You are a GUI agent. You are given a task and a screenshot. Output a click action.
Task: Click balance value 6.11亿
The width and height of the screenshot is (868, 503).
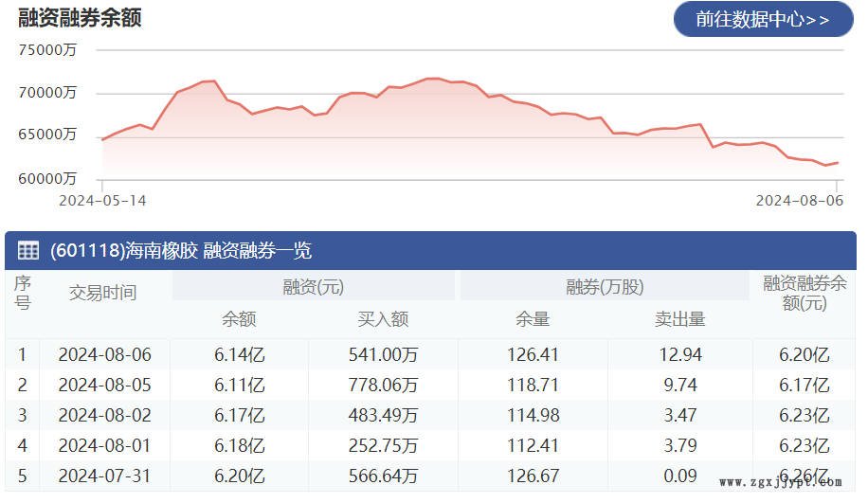point(240,386)
